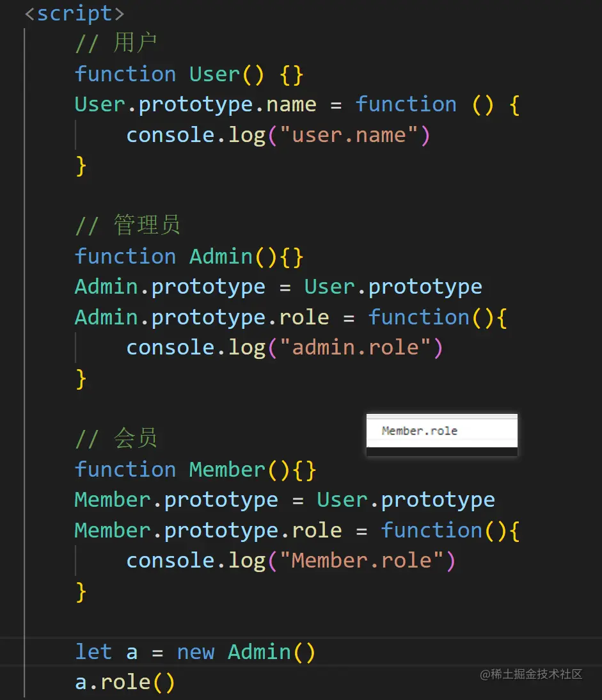Click the Member name in function declaration
This screenshot has height=700, width=602.
pyautogui.click(x=227, y=470)
